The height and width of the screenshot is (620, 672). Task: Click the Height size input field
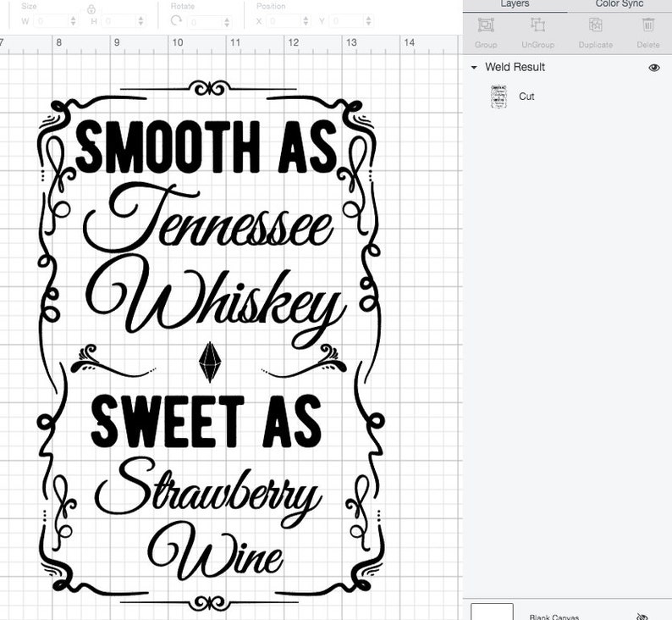pyautogui.click(x=119, y=21)
